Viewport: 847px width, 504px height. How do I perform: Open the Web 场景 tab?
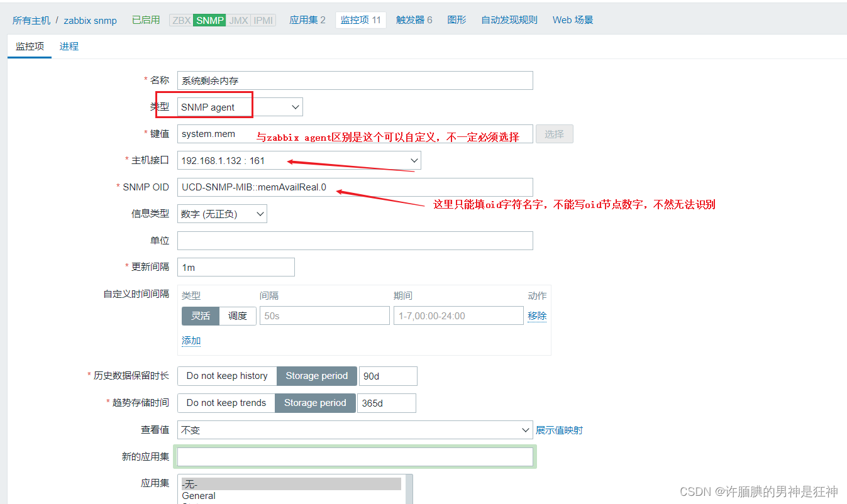pos(573,20)
